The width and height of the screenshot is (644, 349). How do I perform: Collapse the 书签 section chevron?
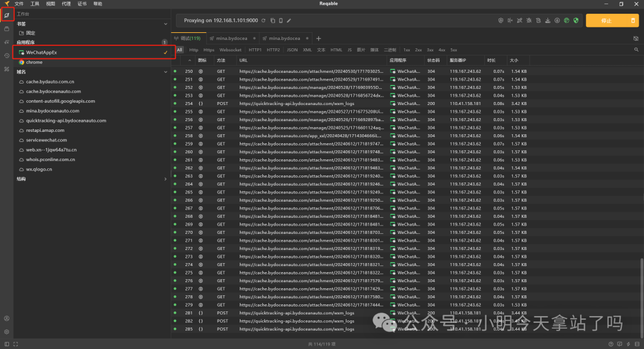click(x=166, y=24)
